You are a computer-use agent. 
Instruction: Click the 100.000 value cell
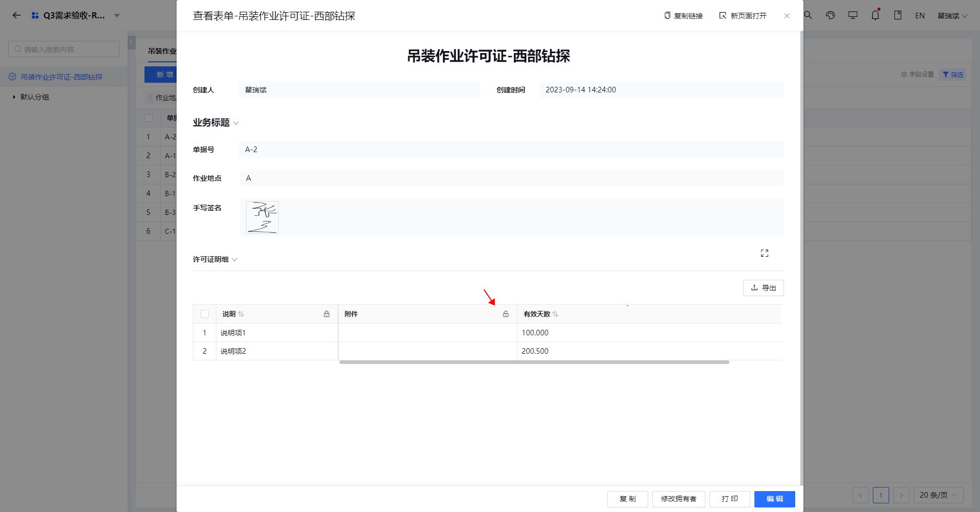649,333
